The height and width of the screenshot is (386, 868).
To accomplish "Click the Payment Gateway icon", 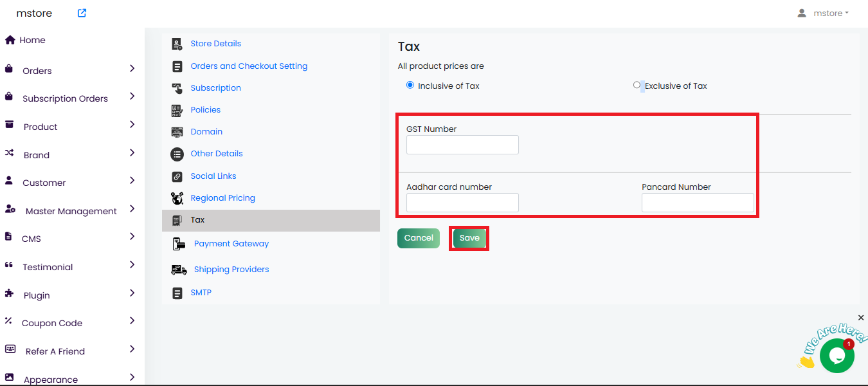I will coord(179,244).
